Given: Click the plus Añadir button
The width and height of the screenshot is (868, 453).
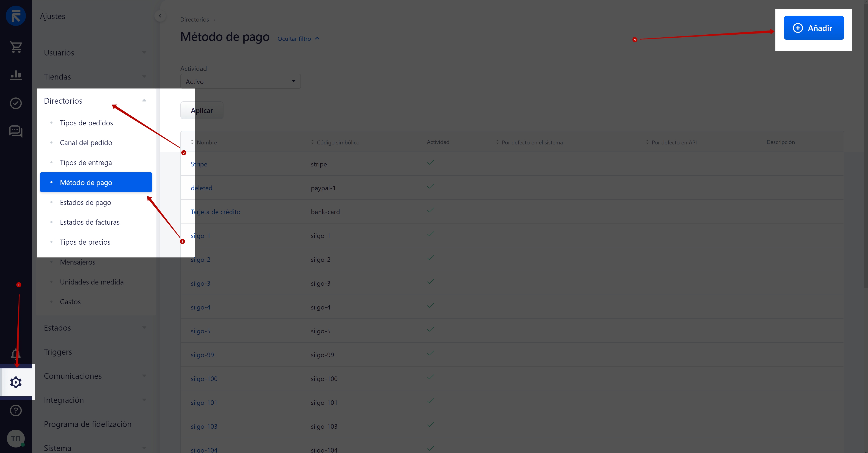Looking at the screenshot, I should point(813,28).
